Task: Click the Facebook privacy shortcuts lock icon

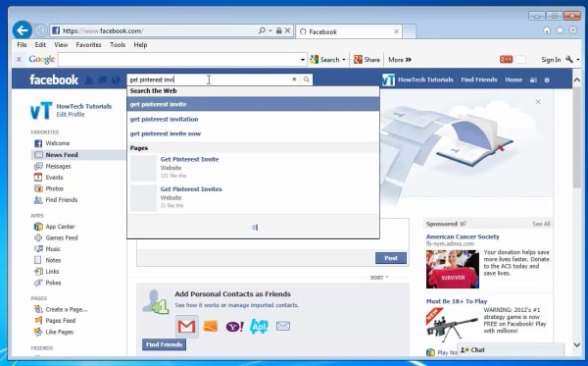Action: pos(533,79)
